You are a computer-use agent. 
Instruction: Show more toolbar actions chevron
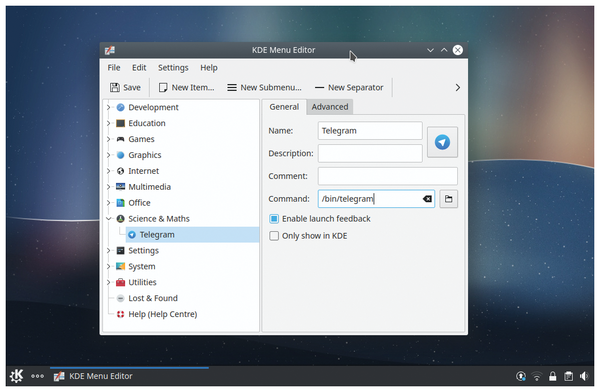tap(457, 87)
